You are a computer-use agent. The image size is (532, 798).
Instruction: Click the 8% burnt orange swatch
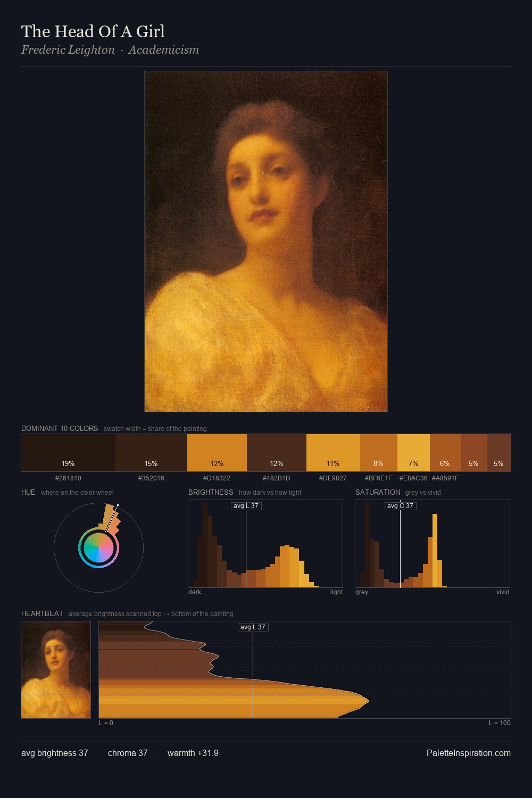(x=379, y=453)
